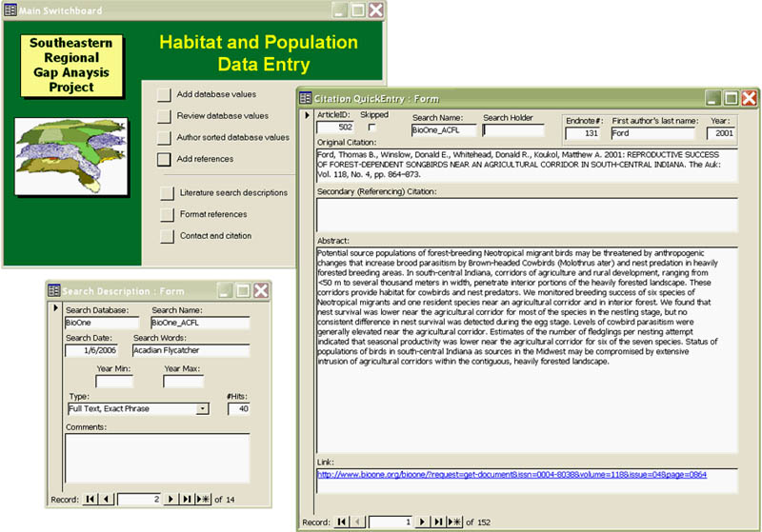Toggle the Skipped checkbox in Citation QuickEntry
Image resolution: width=762 pixels, height=532 pixels.
[x=372, y=128]
